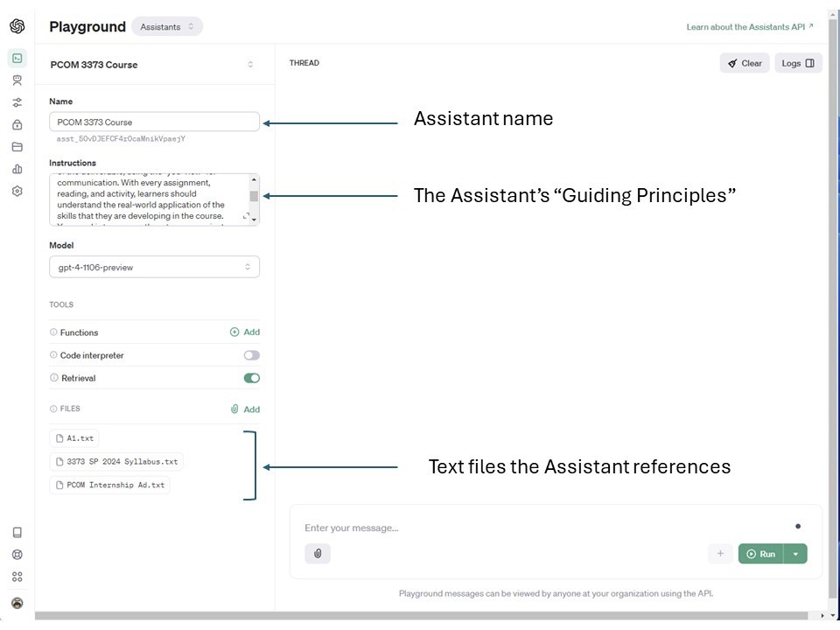Open the Assistants robot sidebar icon
This screenshot has height=630, width=840.
pyautogui.click(x=17, y=80)
